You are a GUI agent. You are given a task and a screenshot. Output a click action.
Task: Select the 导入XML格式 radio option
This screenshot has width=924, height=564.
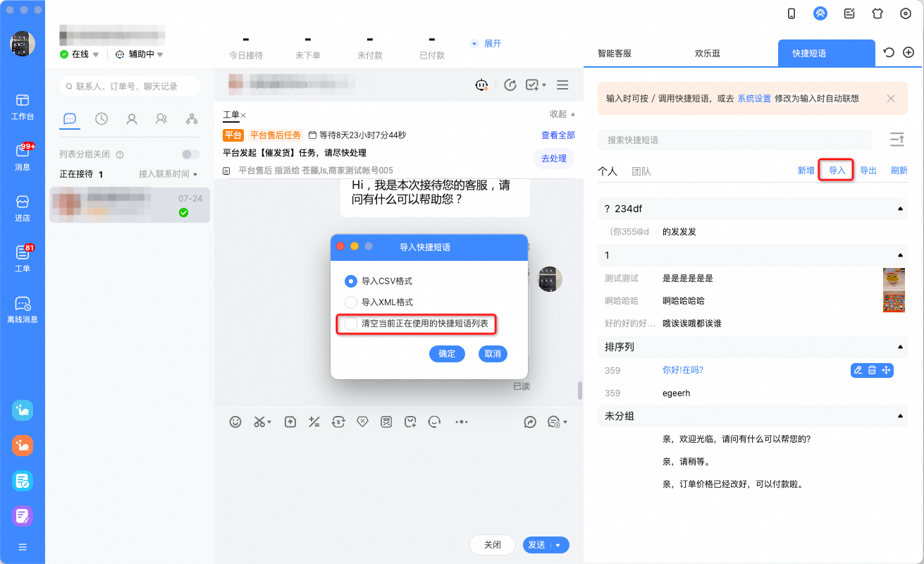click(350, 302)
